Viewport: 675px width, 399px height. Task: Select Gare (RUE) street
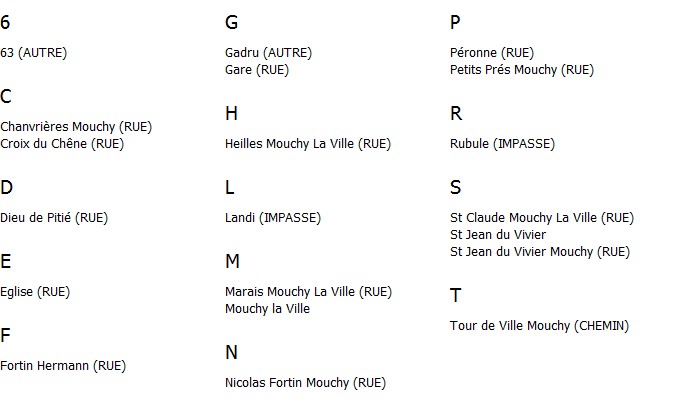click(x=257, y=70)
